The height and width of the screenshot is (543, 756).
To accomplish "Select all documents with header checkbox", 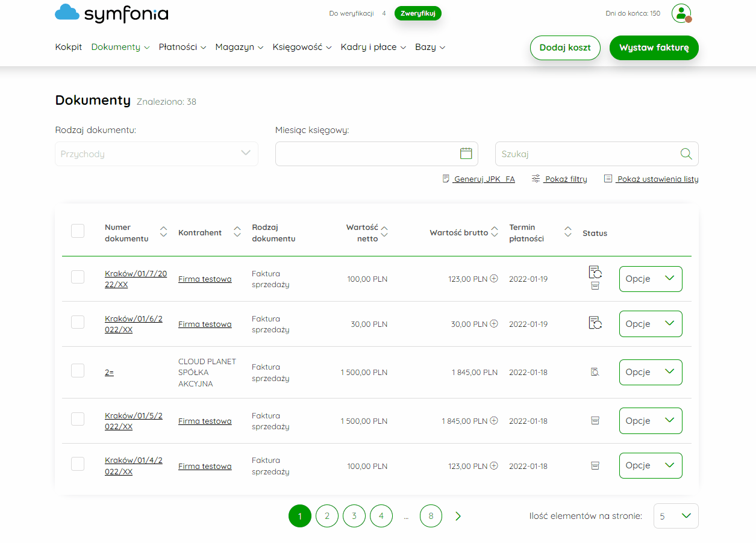I will click(x=78, y=231).
